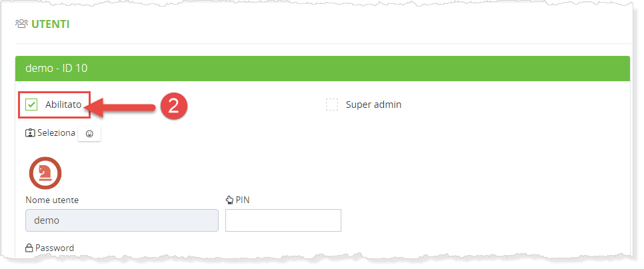The image size is (644, 269).
Task: Enable the Super admin checkbox
Action: click(332, 105)
